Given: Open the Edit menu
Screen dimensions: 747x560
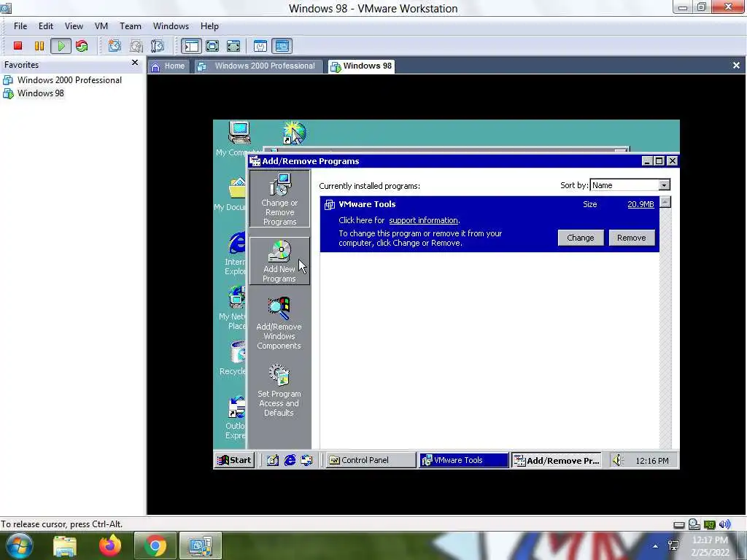Looking at the screenshot, I should (46, 26).
